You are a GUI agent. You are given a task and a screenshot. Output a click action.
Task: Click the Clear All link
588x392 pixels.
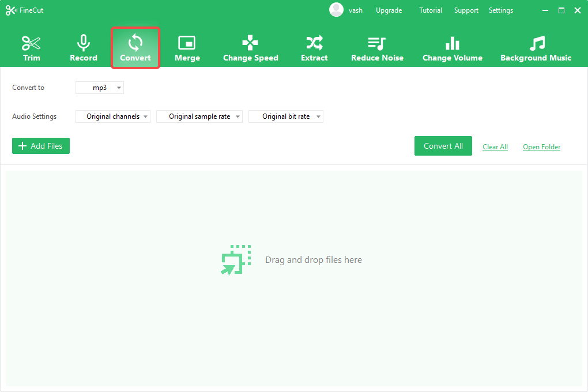(495, 147)
